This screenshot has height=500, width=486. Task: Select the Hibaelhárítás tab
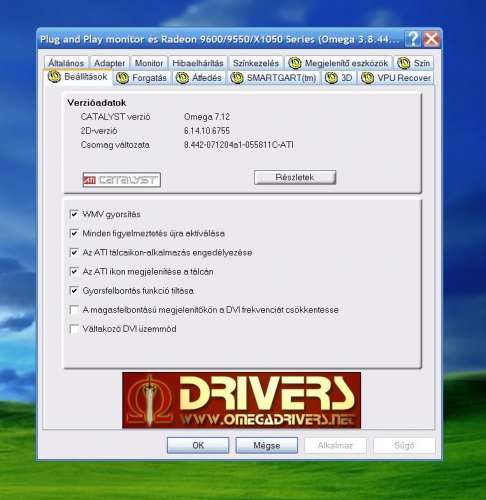click(198, 63)
